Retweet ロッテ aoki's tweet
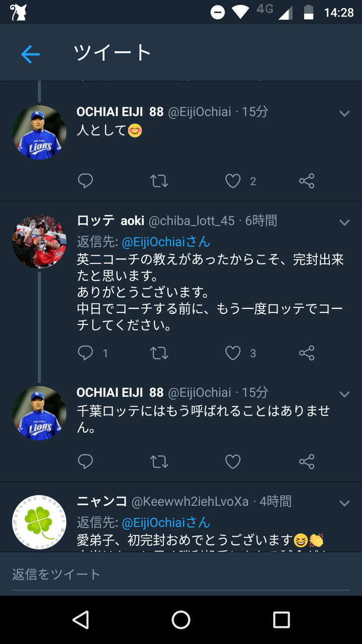Viewport: 362px width, 644px height. [159, 353]
